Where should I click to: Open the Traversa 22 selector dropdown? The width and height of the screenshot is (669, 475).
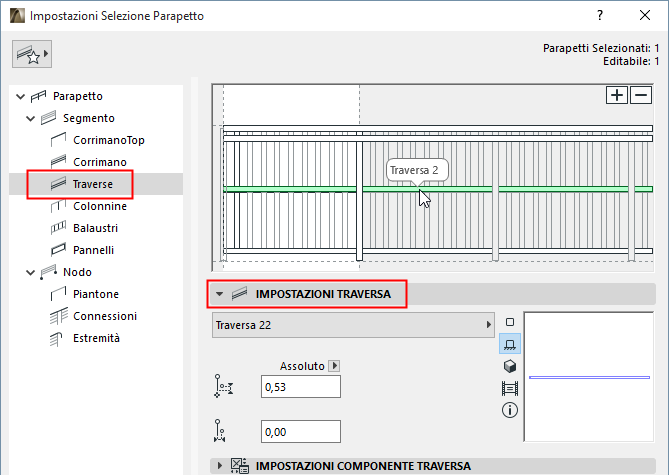pyautogui.click(x=353, y=325)
